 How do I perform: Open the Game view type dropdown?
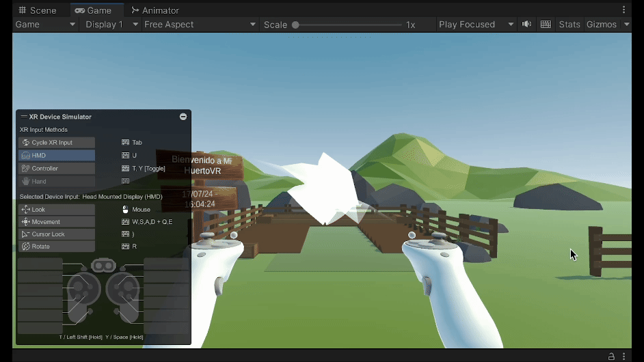coord(45,25)
